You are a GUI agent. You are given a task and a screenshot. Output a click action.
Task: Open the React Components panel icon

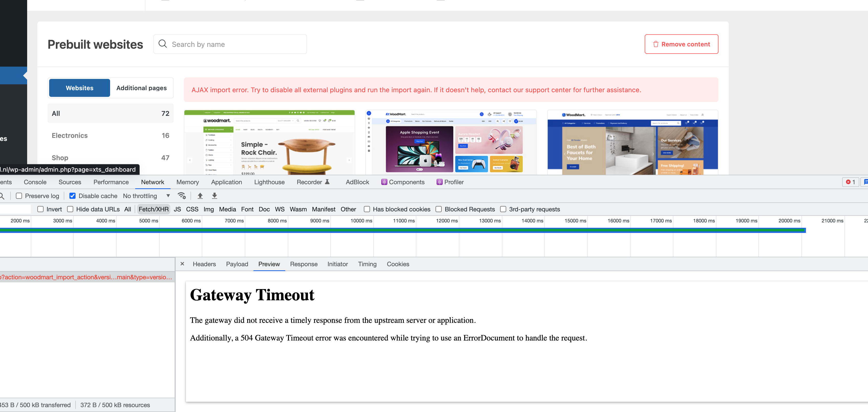(384, 182)
